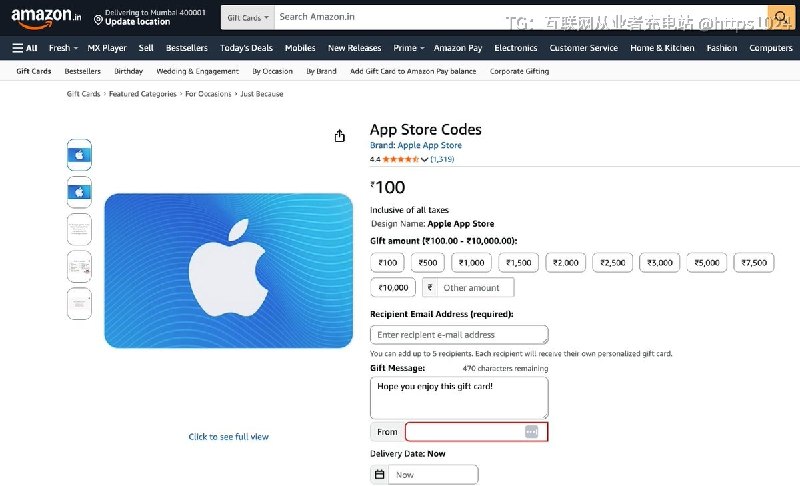The image size is (800, 486).
Task: Open the Birthday gift cards tab
Action: pos(129,71)
